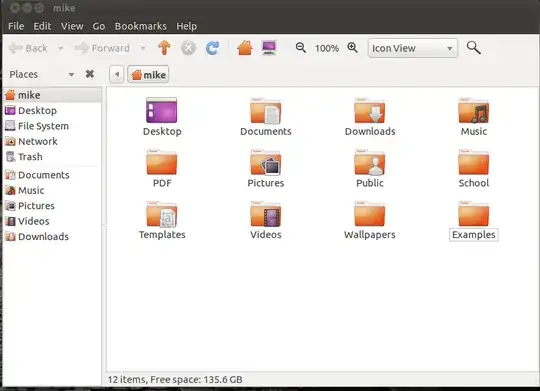Select the PDF folder icon
Image resolution: width=540 pixels, height=391 pixels.
click(x=162, y=162)
